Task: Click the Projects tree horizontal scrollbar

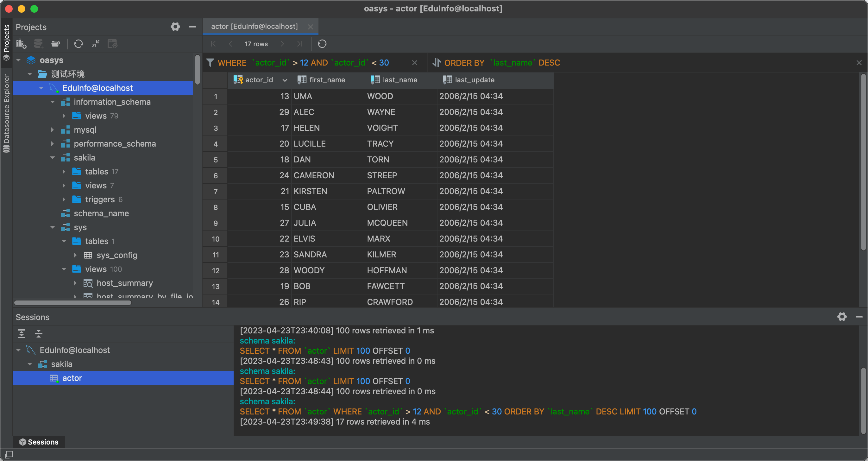Action: pyautogui.click(x=73, y=303)
